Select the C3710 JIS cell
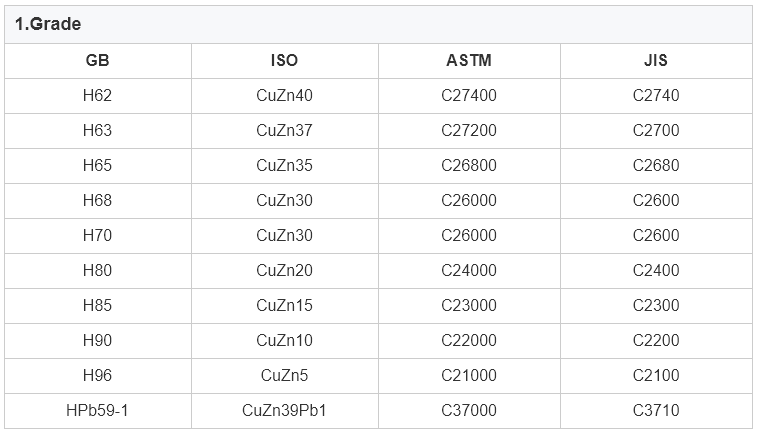The width and height of the screenshot is (762, 433). 656,410
